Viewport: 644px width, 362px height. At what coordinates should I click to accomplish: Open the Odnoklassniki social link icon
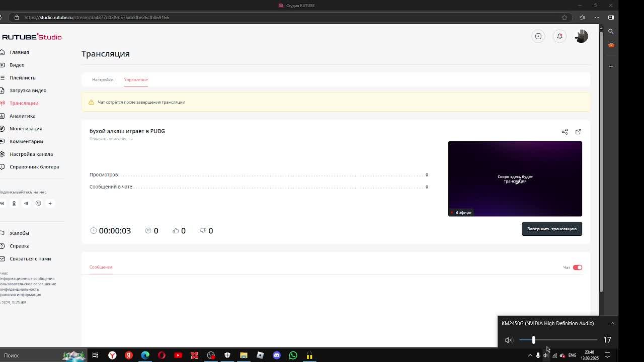click(14, 203)
